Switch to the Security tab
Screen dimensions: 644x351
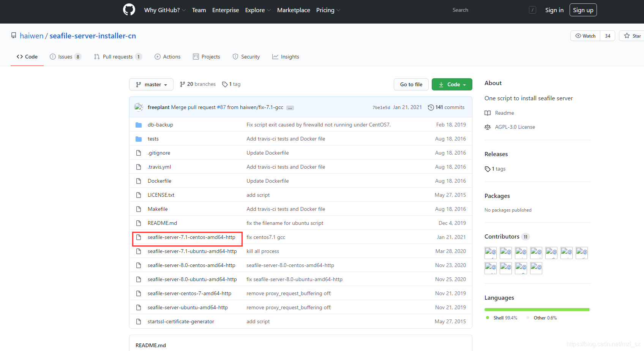tap(246, 57)
